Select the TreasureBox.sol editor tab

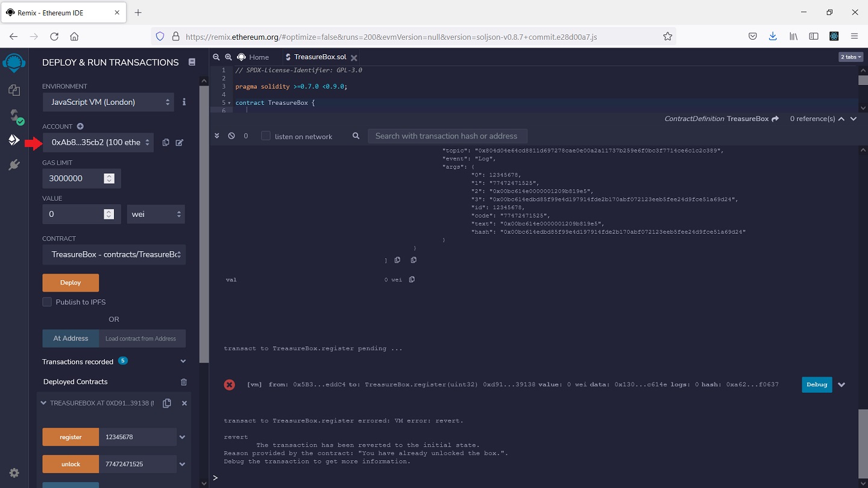tap(319, 57)
